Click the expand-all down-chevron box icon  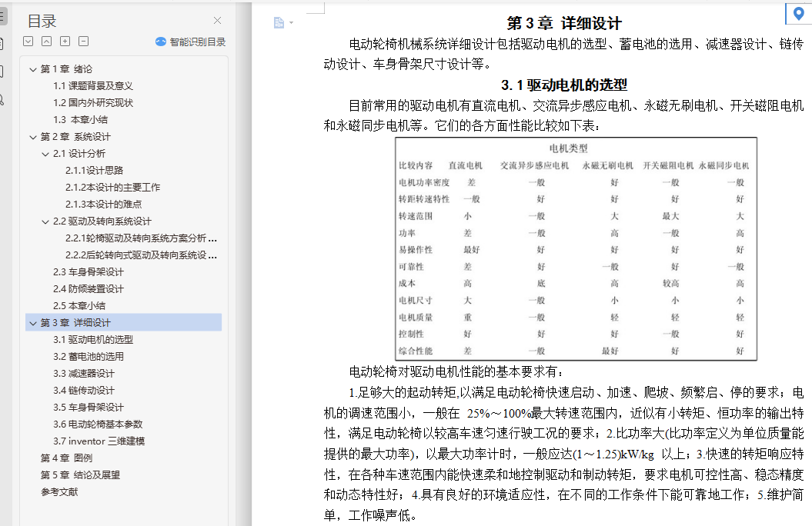coord(28,42)
